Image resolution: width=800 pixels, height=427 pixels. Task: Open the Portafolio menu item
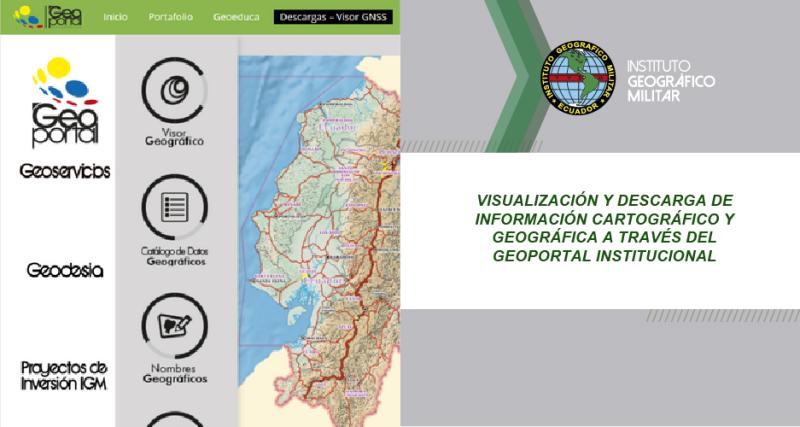pyautogui.click(x=171, y=18)
